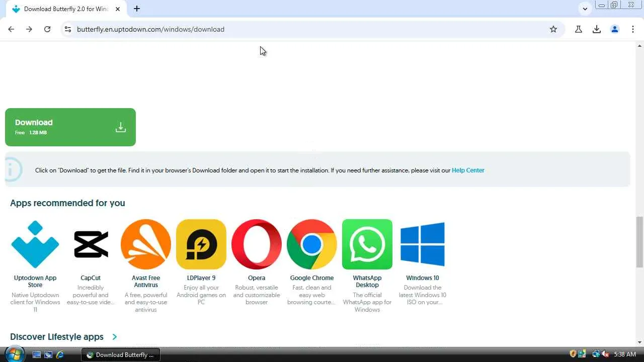Open the Uptodown App Store icon
This screenshot has width=644, height=362.
[x=35, y=244]
